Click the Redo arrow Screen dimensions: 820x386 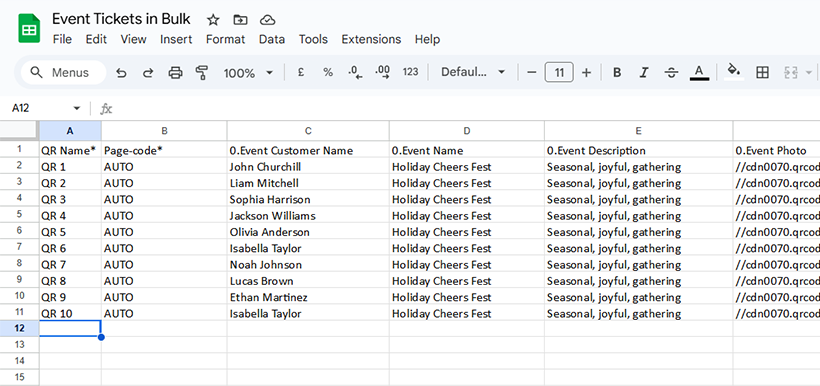(x=148, y=73)
